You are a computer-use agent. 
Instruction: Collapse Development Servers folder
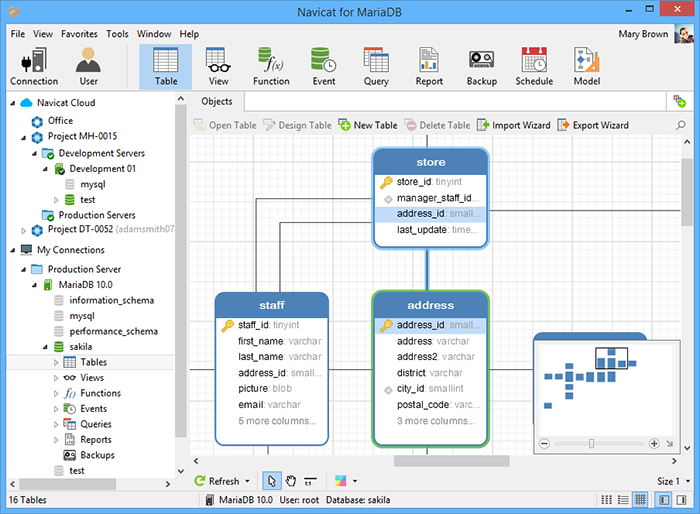coord(34,154)
